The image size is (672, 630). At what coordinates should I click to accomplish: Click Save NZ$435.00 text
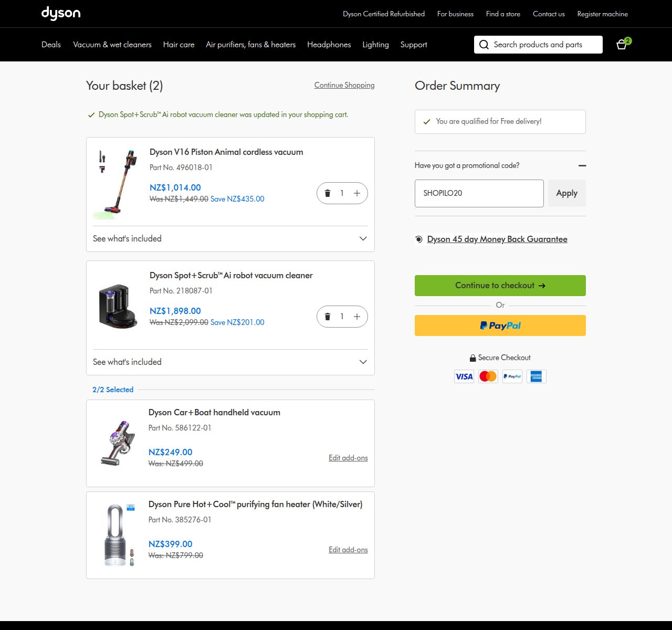click(237, 199)
